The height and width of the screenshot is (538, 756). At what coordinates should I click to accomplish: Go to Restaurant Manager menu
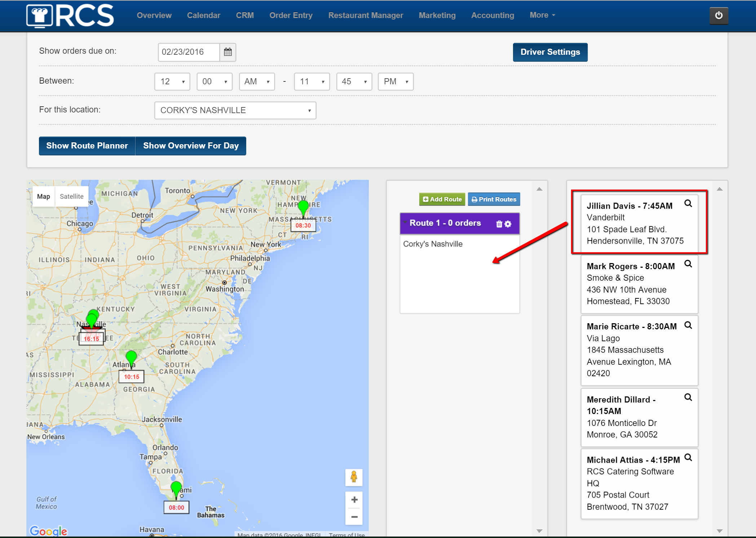[366, 15]
